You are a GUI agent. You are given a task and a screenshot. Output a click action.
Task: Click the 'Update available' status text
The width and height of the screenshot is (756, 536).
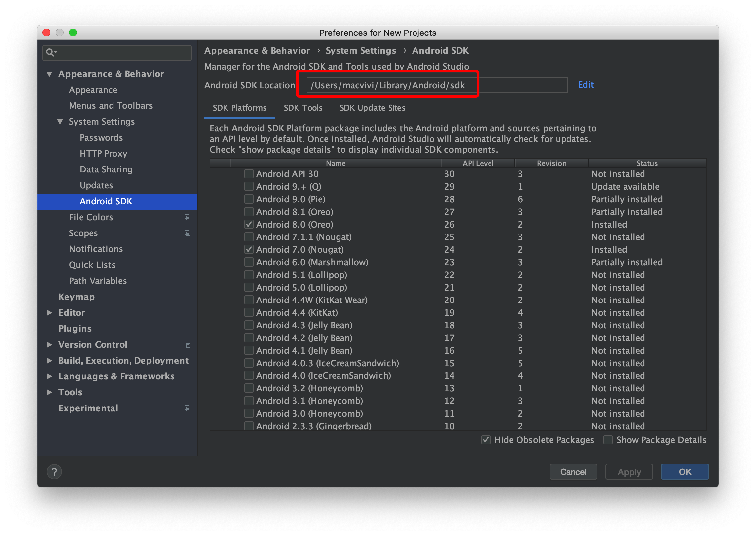click(x=625, y=187)
